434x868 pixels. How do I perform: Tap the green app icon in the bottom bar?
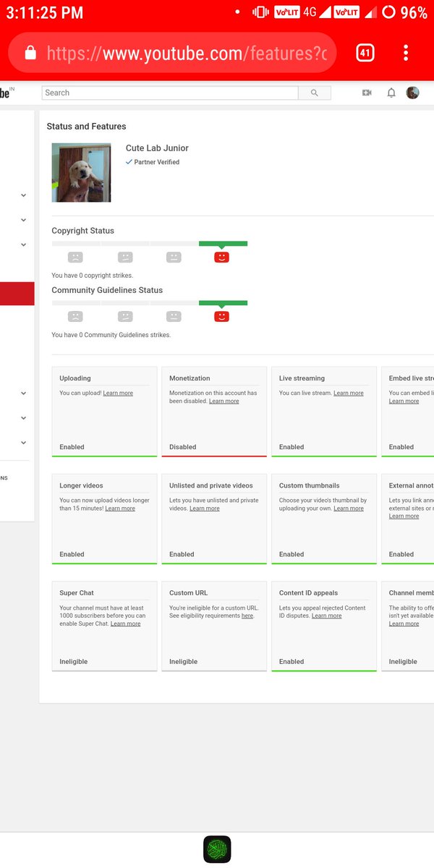coord(217,849)
